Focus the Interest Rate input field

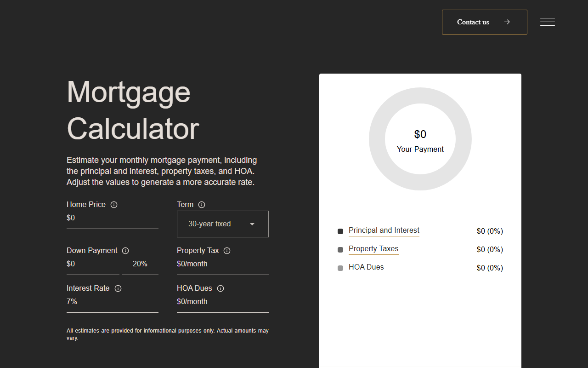click(113, 302)
